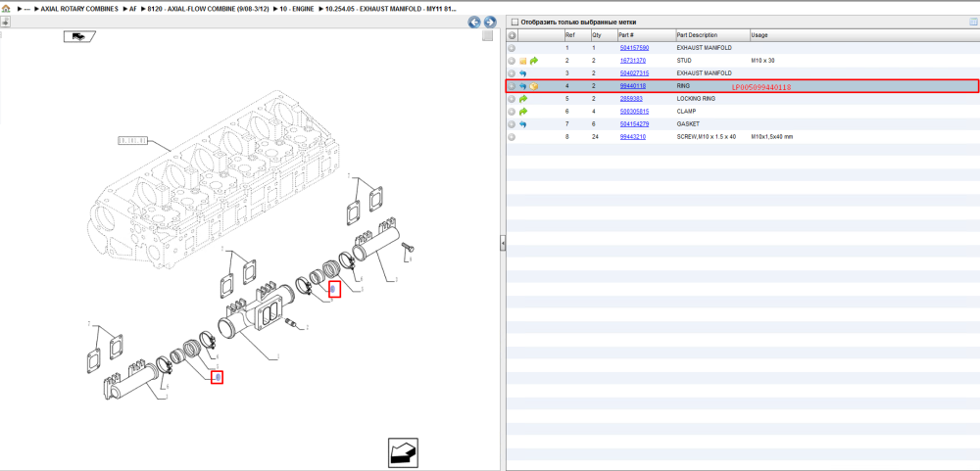The width and height of the screenshot is (980, 471).
Task: Open AF breadcrumb level
Action: coord(132,9)
